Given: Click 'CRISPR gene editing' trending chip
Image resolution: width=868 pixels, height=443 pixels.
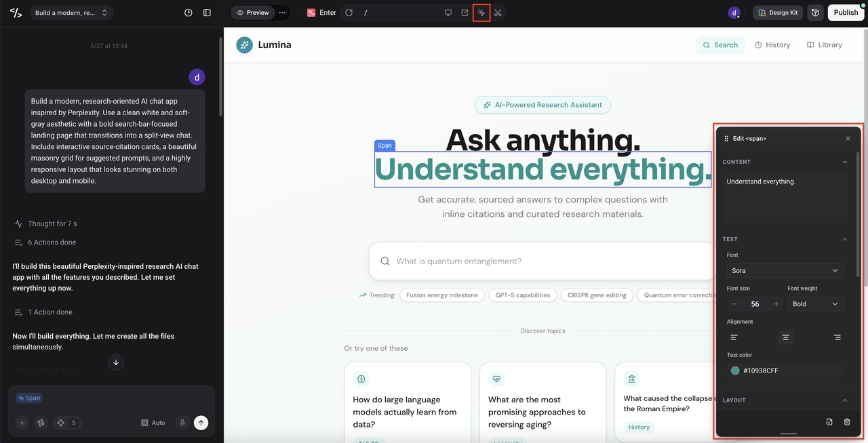Looking at the screenshot, I should 597,295.
